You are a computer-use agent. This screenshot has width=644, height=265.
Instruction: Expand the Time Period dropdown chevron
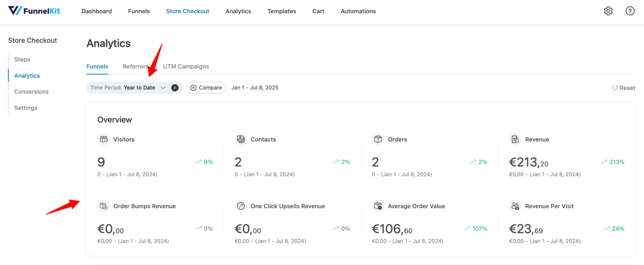[x=163, y=88]
